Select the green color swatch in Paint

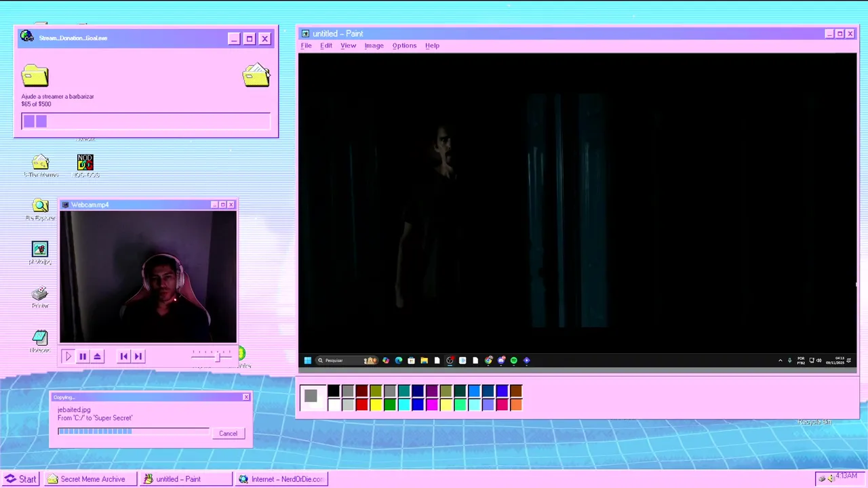click(390, 405)
